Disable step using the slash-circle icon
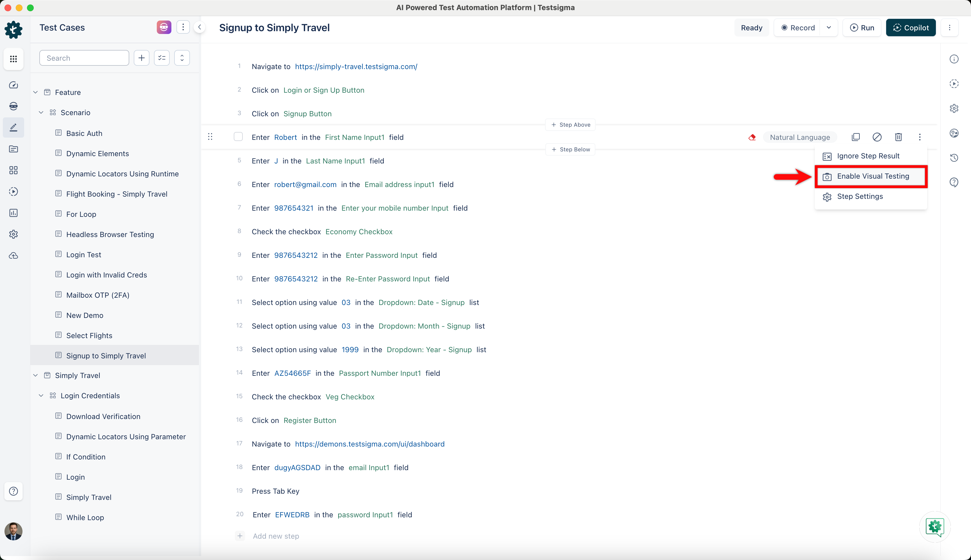The image size is (971, 560). (x=877, y=137)
